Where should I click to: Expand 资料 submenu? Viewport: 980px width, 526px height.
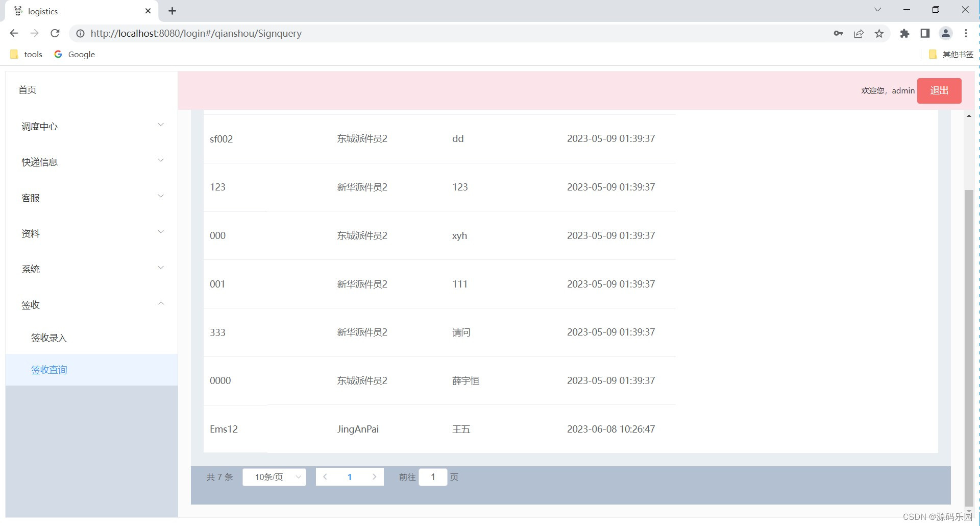[x=92, y=233]
